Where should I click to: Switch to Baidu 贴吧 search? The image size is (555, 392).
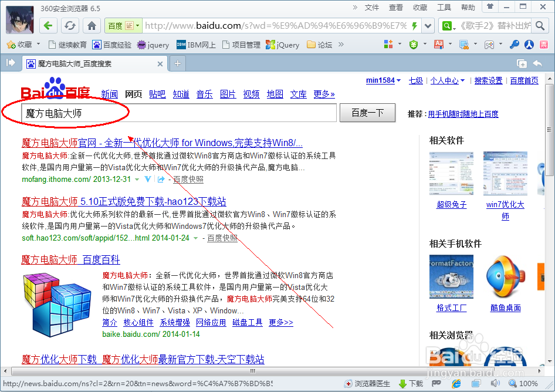[x=157, y=94]
